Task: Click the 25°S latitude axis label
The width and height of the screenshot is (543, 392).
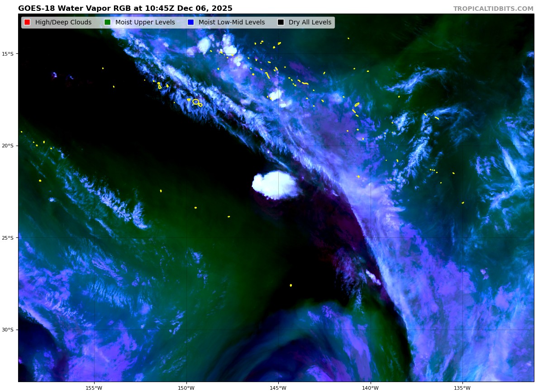Action: [8, 238]
